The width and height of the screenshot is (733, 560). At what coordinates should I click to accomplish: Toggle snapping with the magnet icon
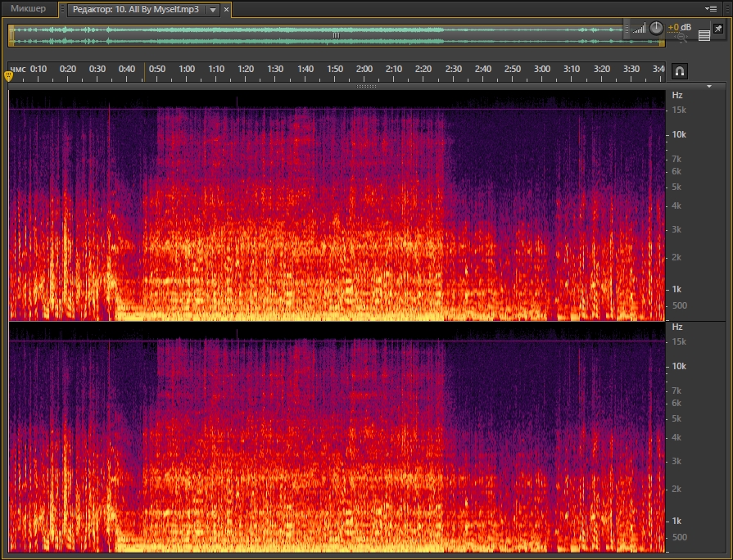pos(679,71)
